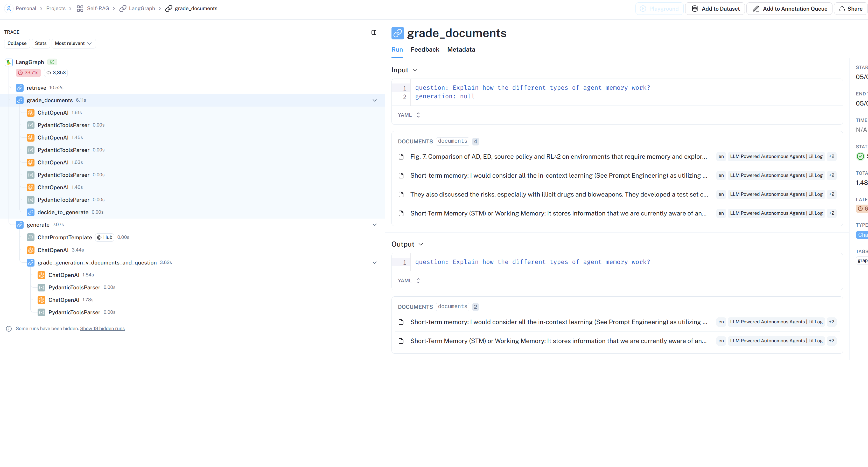Click the retrieve chain link icon
Viewport: 868px width, 467px height.
click(x=20, y=88)
